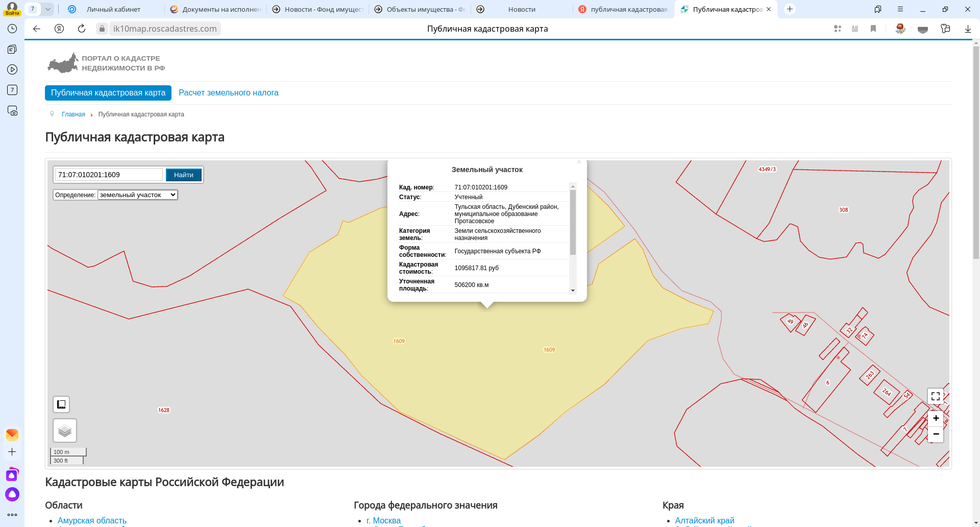Switch to 'Новости' browser tab
The image size is (980, 527).
(522, 9)
